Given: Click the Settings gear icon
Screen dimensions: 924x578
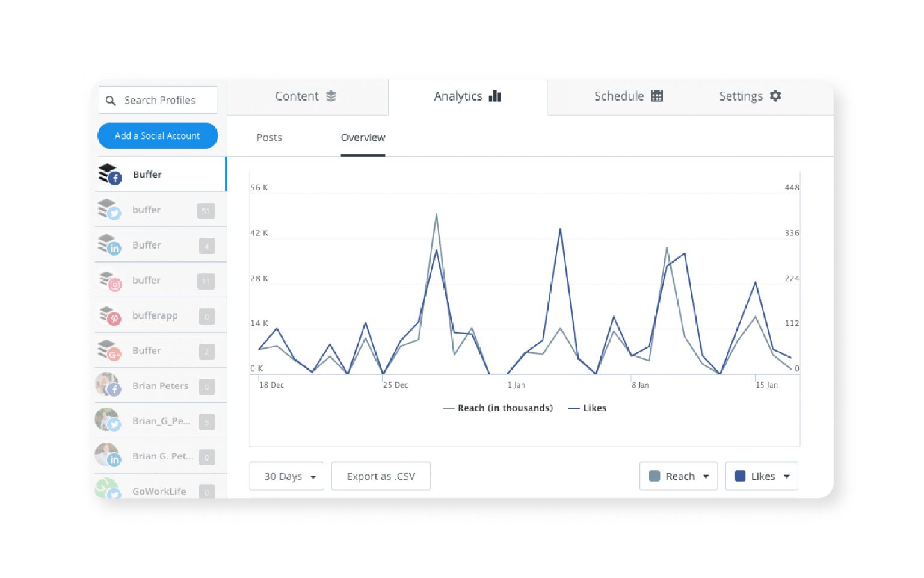Looking at the screenshot, I should pos(775,96).
